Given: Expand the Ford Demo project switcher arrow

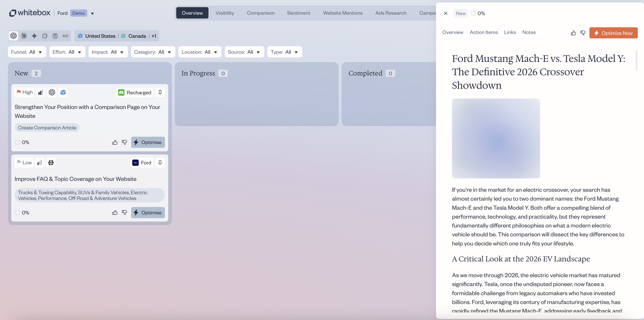Looking at the screenshot, I should coord(92,14).
